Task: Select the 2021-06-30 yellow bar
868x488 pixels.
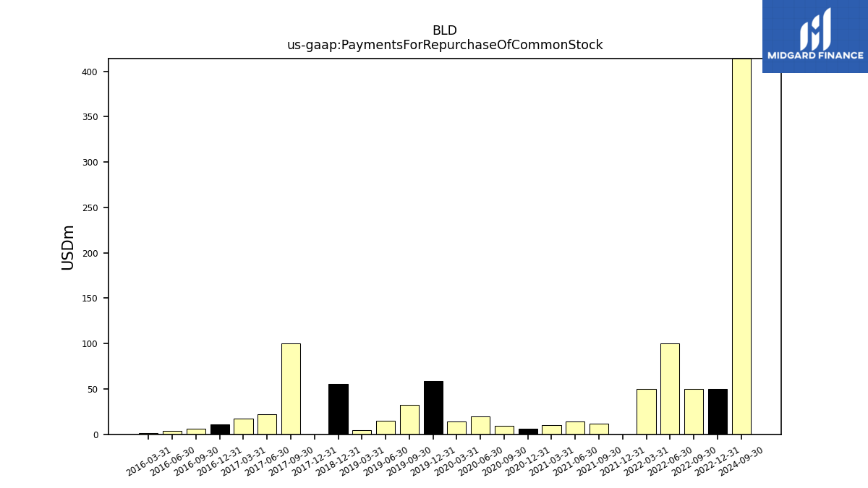Action: (575, 428)
